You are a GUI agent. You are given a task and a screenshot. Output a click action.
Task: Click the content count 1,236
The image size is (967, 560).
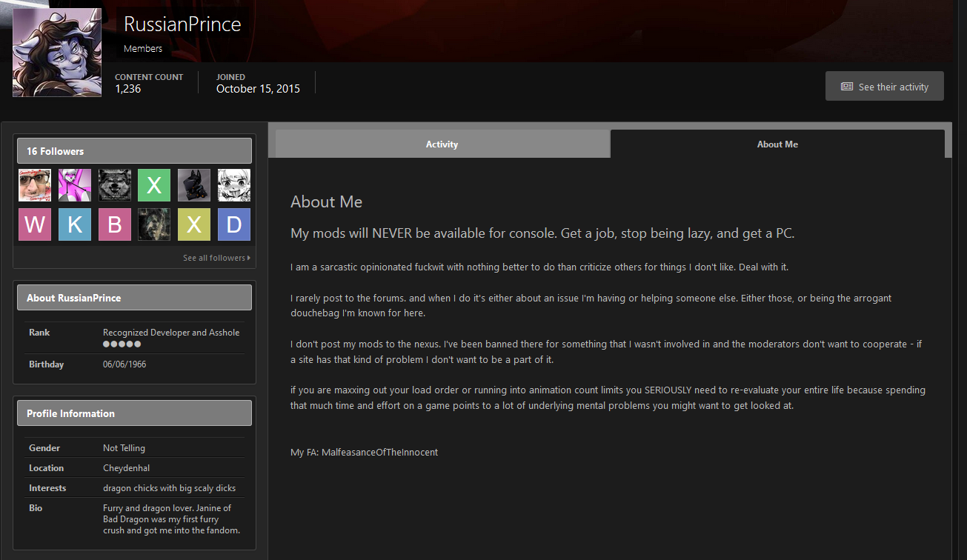pyautogui.click(x=127, y=89)
